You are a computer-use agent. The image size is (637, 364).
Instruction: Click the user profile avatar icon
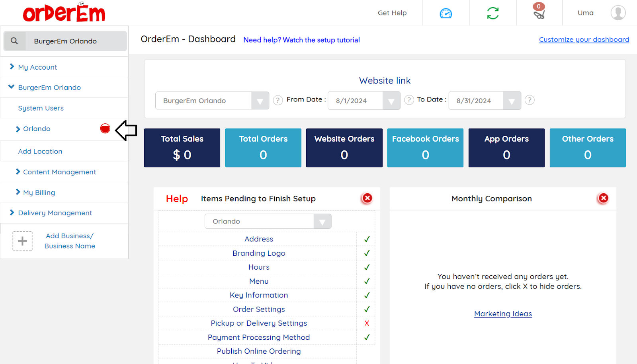click(x=618, y=13)
